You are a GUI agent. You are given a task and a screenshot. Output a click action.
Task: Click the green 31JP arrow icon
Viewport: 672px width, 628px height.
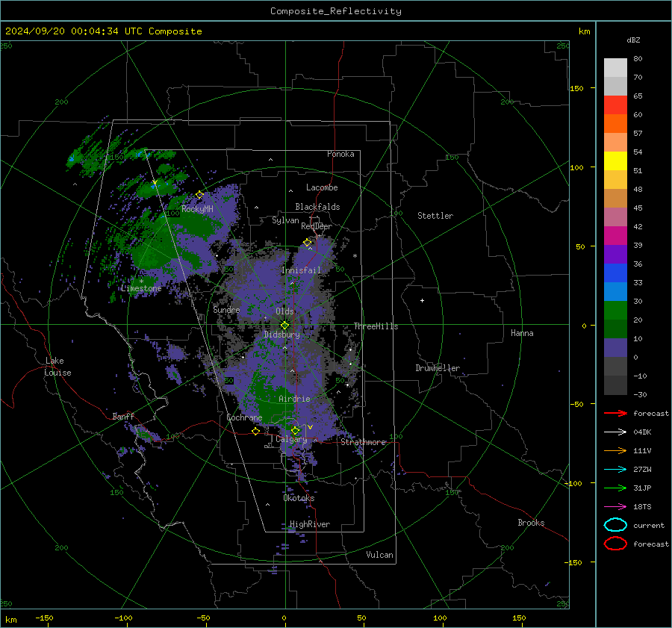pos(615,488)
